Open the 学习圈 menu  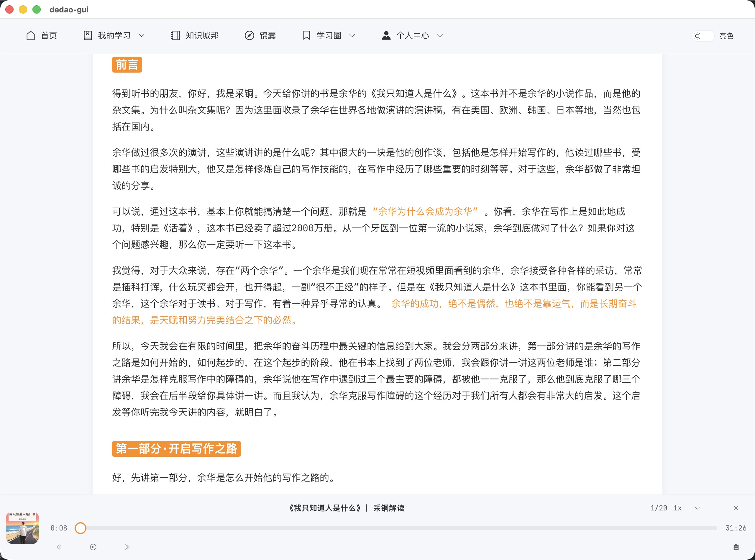[329, 36]
